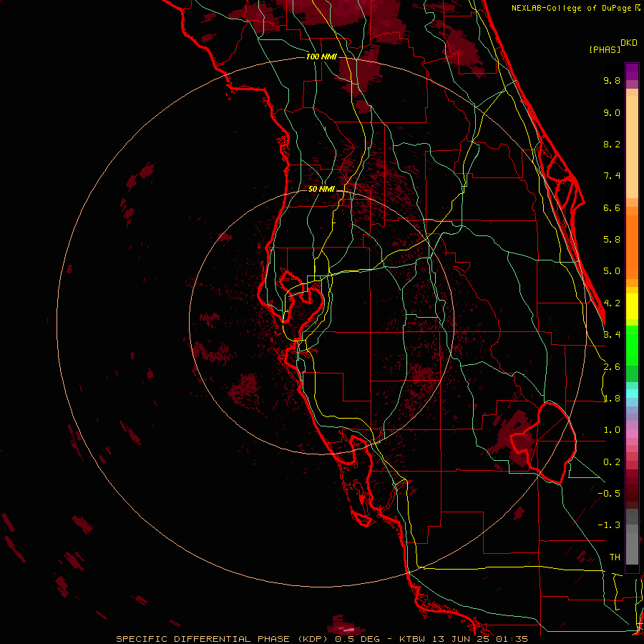
Task: Click the 8.2 scale value
Action: pyautogui.click(x=612, y=144)
